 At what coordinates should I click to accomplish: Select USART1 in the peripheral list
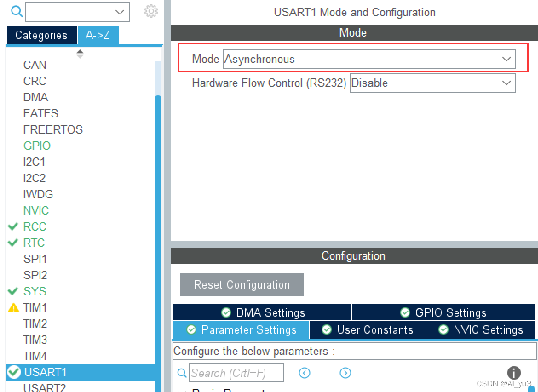[x=46, y=372]
